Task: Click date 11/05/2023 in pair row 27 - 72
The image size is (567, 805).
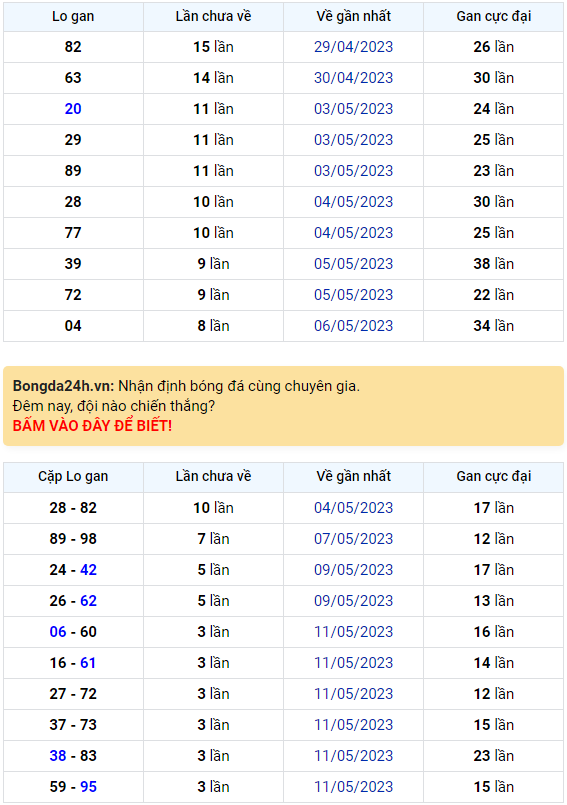Action: (x=353, y=694)
